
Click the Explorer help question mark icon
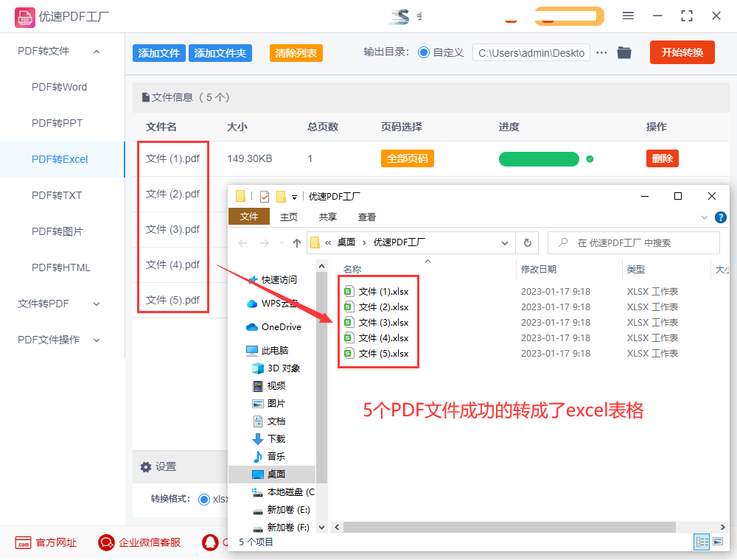[x=720, y=217]
